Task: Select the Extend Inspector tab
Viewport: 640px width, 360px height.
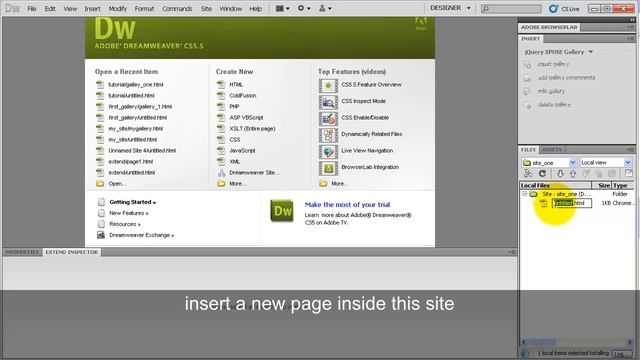Action: [71, 252]
